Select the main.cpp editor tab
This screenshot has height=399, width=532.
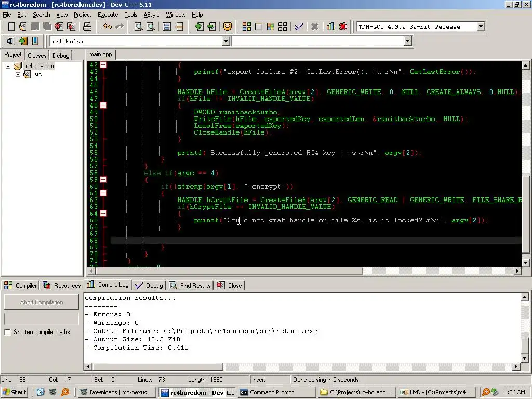coord(101,54)
